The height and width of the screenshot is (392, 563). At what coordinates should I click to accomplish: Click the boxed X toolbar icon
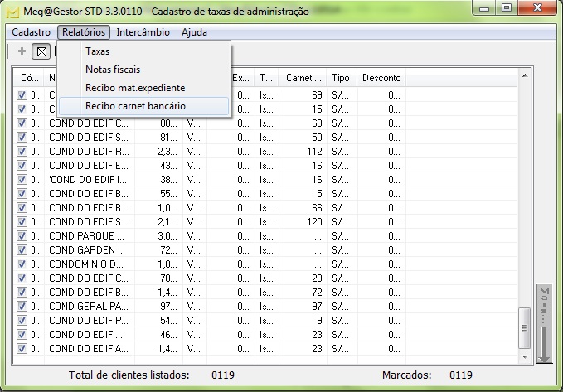point(41,51)
